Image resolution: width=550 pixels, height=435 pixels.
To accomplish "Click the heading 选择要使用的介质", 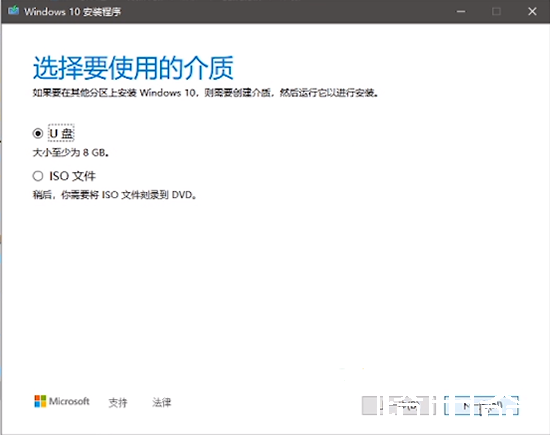I will click(x=133, y=67).
